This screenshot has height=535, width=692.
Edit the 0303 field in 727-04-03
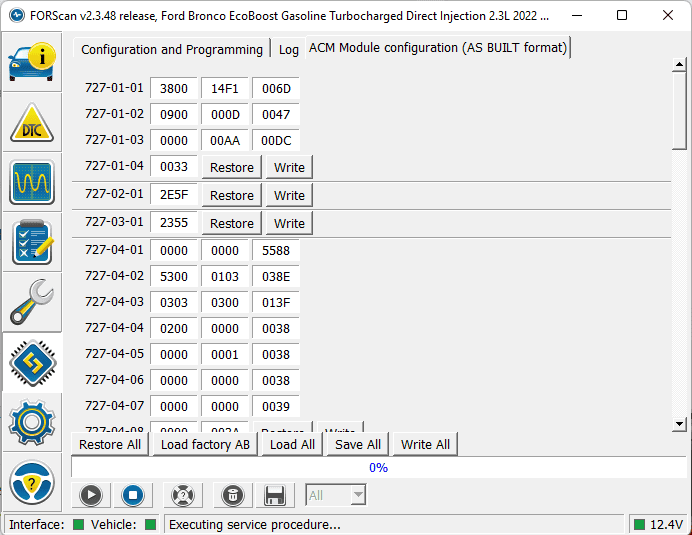tap(174, 302)
